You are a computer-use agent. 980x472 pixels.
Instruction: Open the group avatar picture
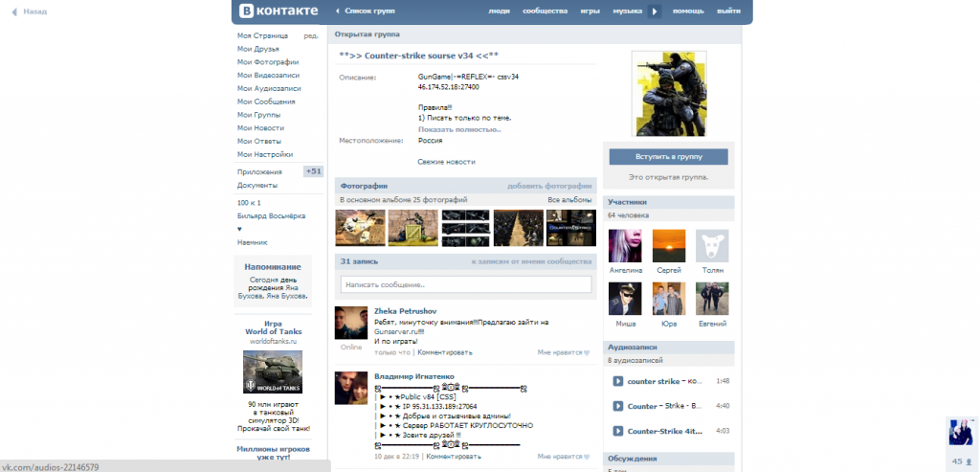(x=669, y=94)
